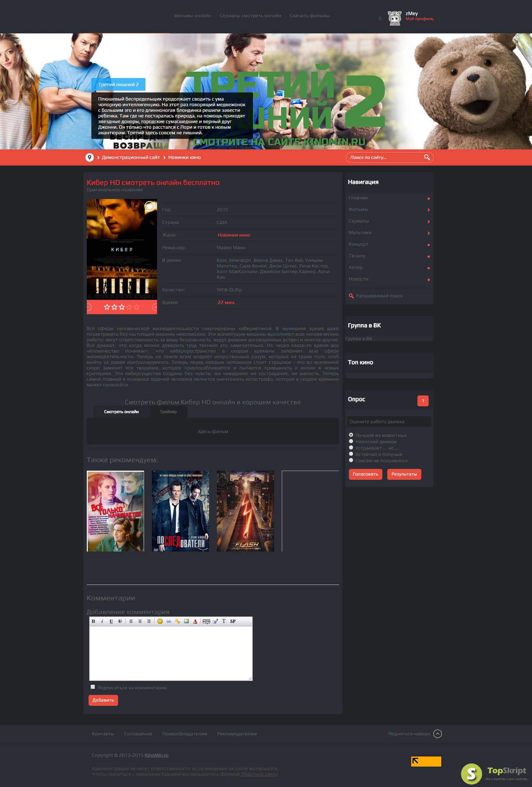This screenshot has height=787, width=532.
Task: Switch to 'Смотреть онлайн' tab
Action: pos(121,412)
